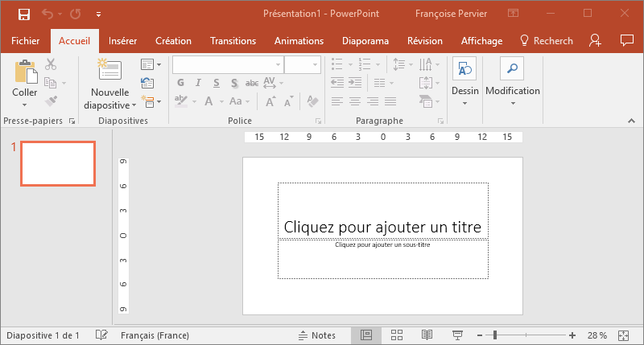Start slideshow from the status bar icon
The width and height of the screenshot is (644, 345).
click(x=457, y=335)
